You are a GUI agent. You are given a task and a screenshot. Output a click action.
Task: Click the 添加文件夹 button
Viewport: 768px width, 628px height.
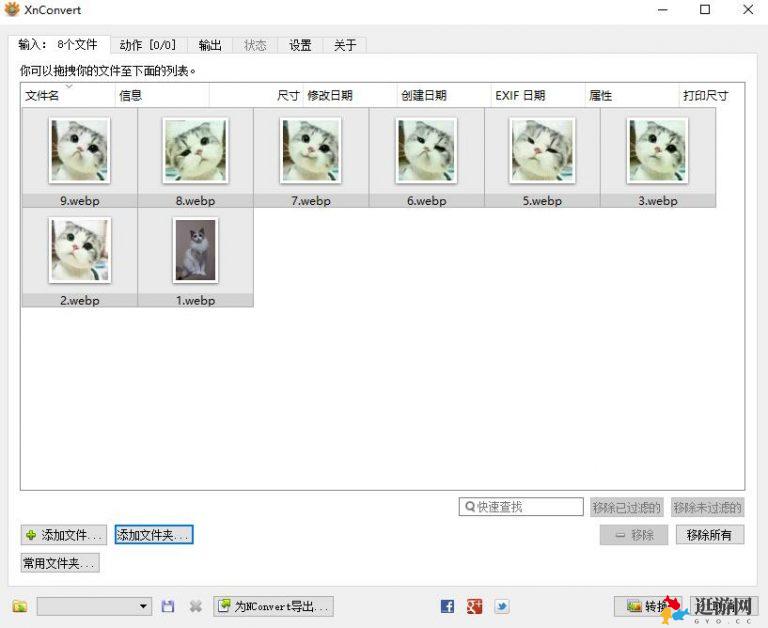(x=153, y=535)
